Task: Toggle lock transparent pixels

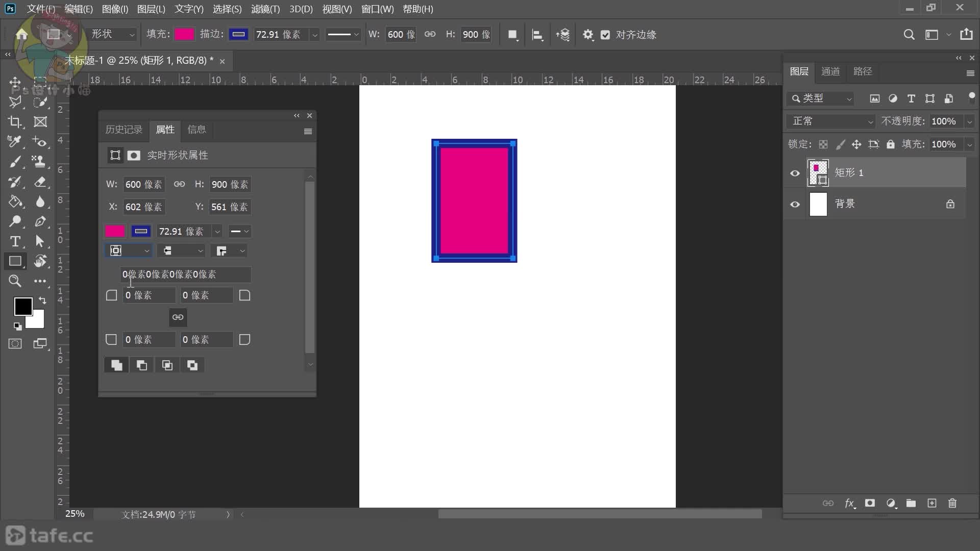Action: click(823, 144)
